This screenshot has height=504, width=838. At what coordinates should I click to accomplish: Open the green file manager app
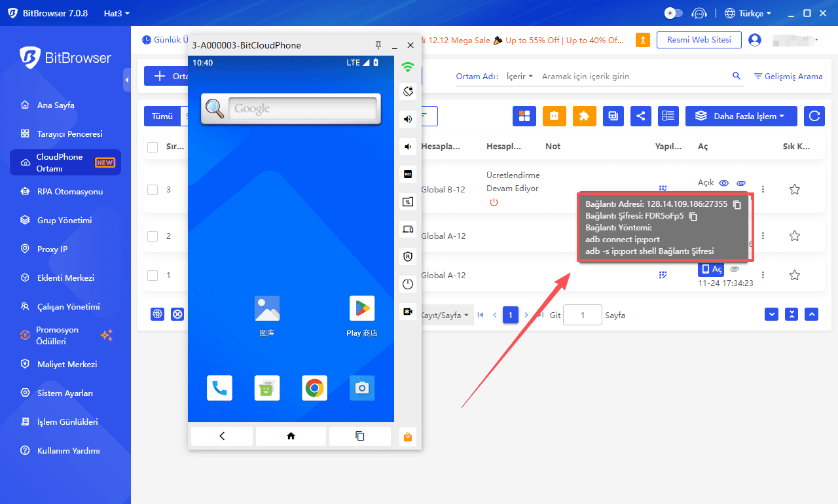pyautogui.click(x=267, y=388)
